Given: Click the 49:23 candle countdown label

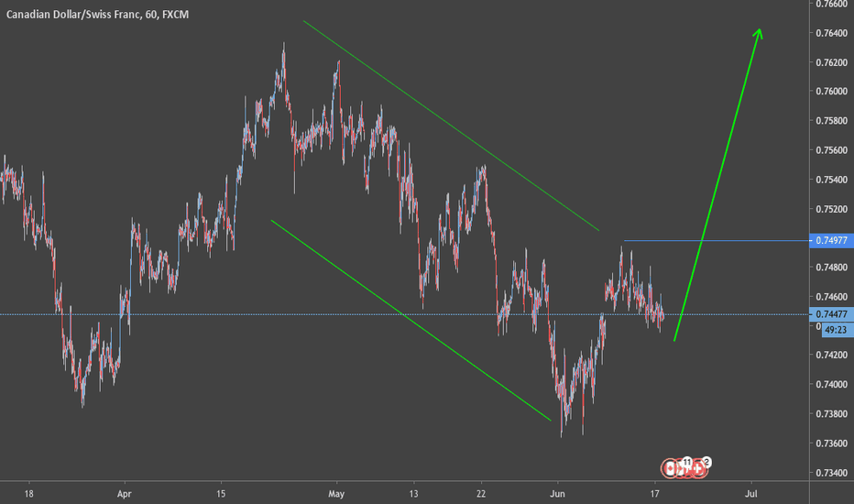Looking at the screenshot, I should coord(836,330).
